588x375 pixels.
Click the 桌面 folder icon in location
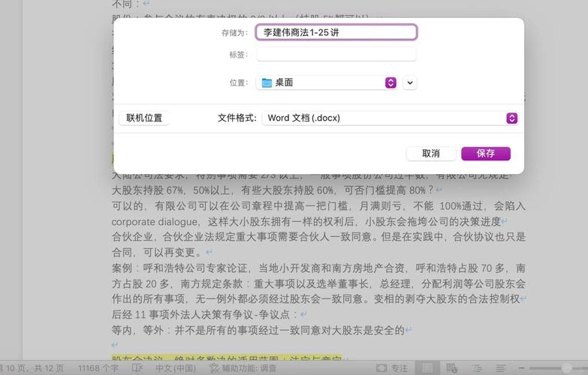(x=267, y=82)
